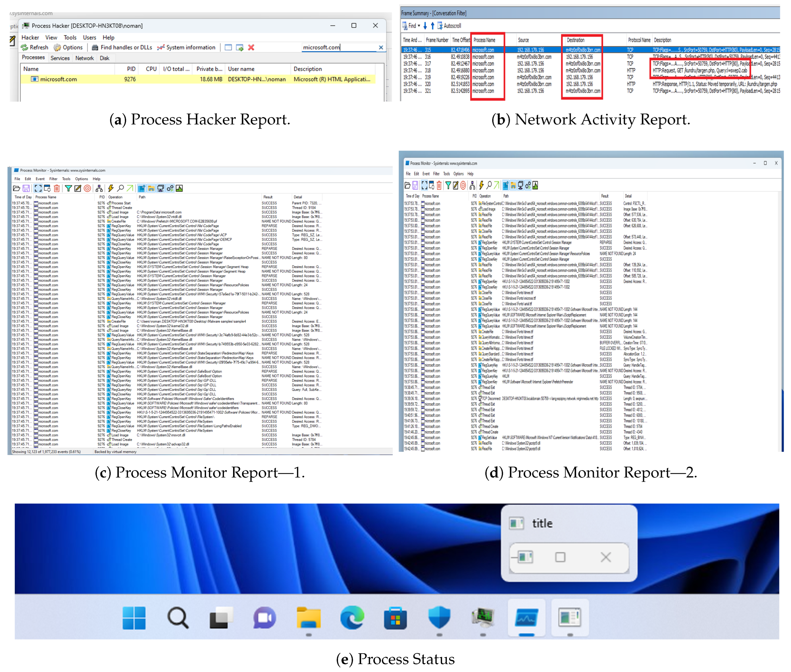Open the Hacker menu in Process Hacker
This screenshot has width=791, height=672.
[x=30, y=37]
